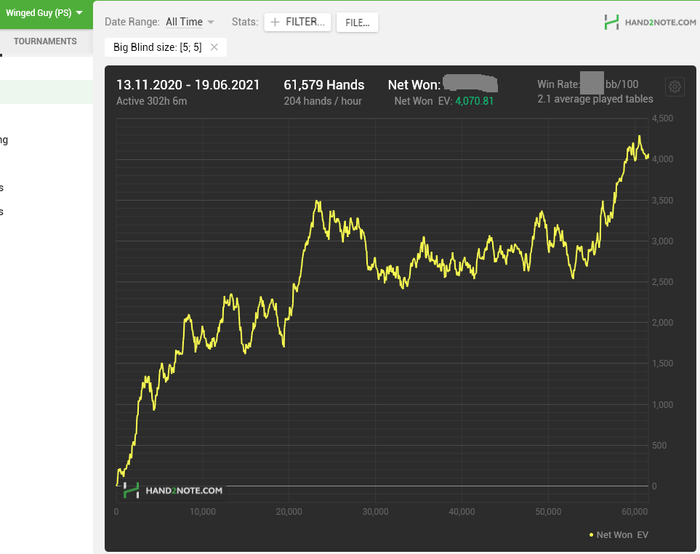
Task: Click the yellow Net Won EV legend dot
Action: pos(591,535)
